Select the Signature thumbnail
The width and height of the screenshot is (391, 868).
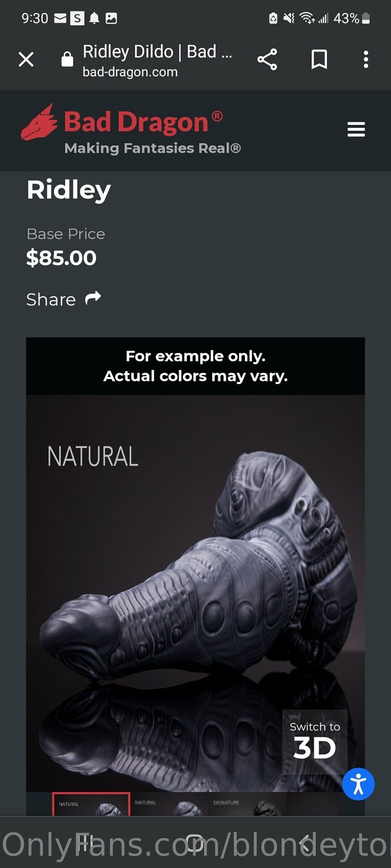[248, 805]
